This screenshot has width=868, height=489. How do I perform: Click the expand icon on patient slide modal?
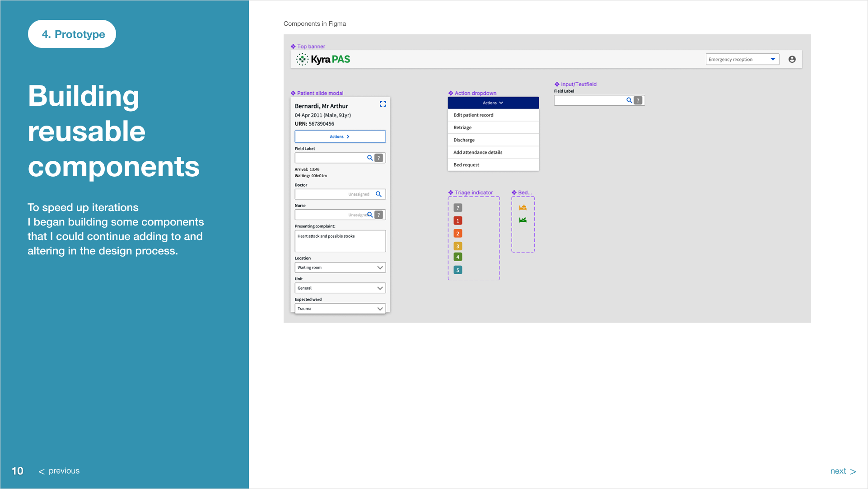pos(383,104)
